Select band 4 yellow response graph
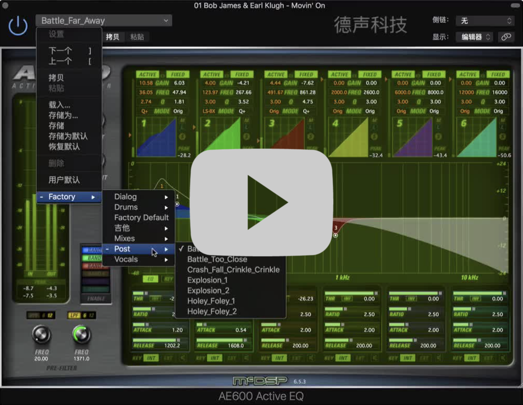The width and height of the screenshot is (523, 405). tap(348, 137)
